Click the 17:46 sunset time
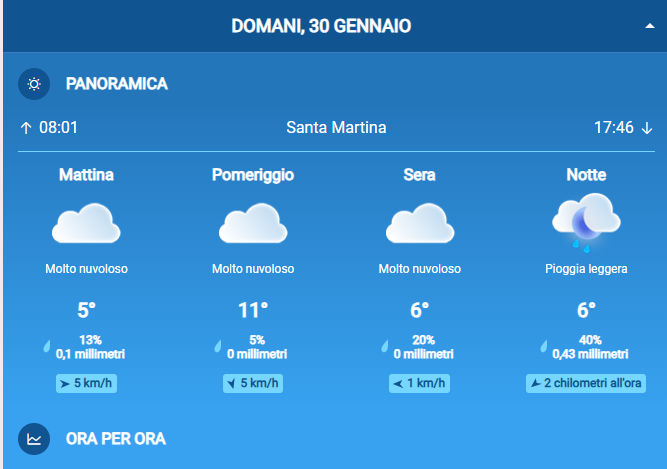The width and height of the screenshot is (667, 469). (613, 128)
